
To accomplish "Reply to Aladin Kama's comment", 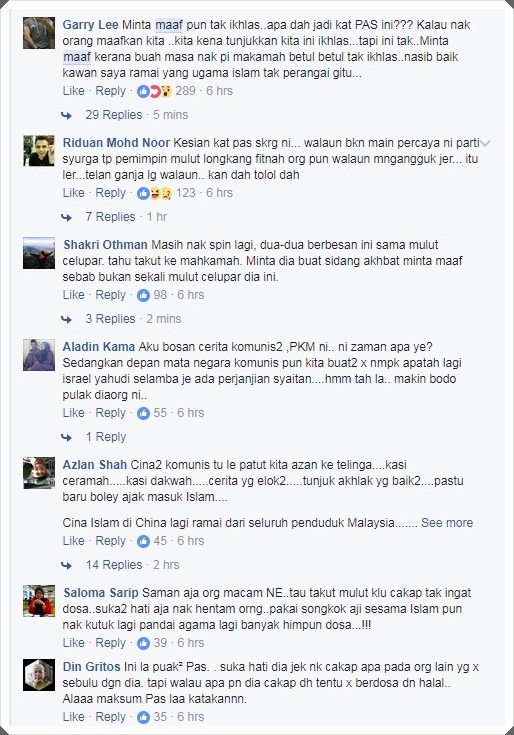I will (x=111, y=413).
